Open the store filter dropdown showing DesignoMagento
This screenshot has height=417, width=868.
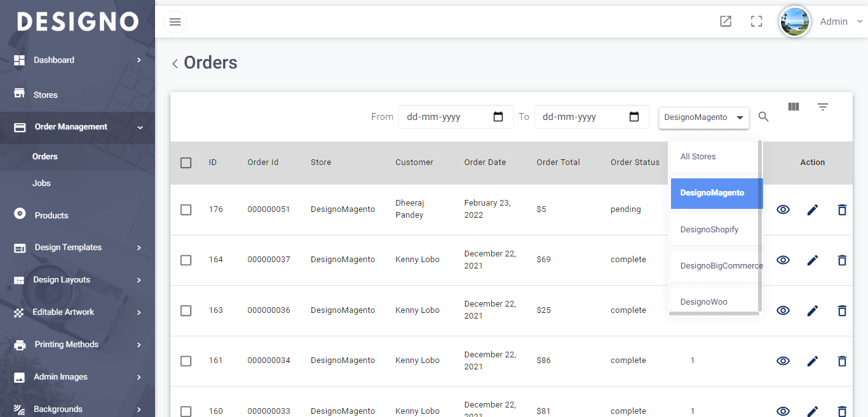(703, 117)
